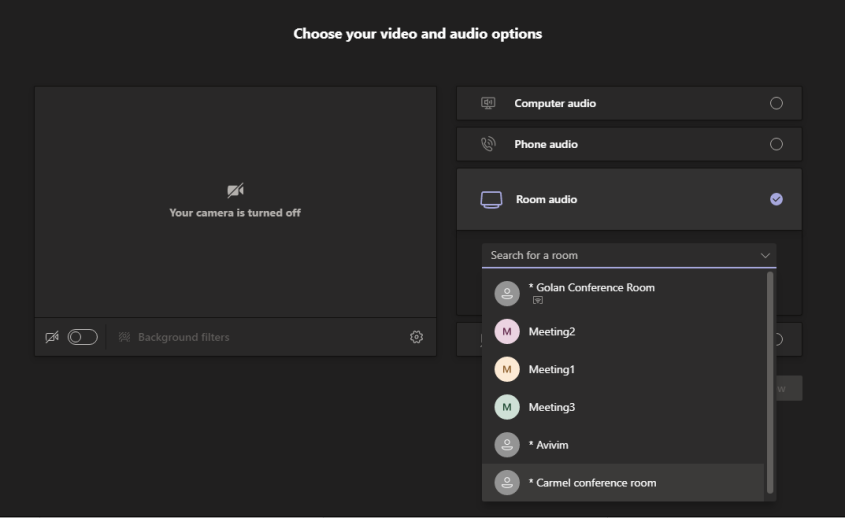845x518 pixels.
Task: Open device settings gear icon
Action: click(x=417, y=337)
